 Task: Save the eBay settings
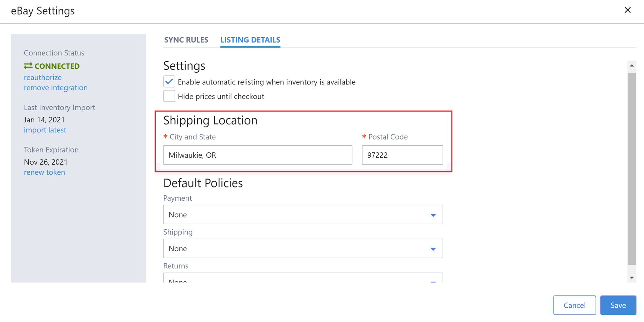click(618, 305)
